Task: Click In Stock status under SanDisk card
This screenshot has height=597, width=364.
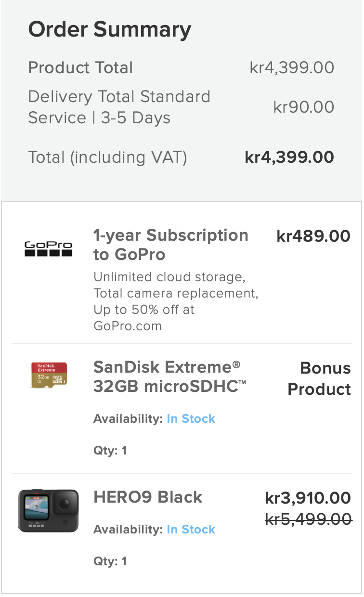Action: [x=191, y=419]
